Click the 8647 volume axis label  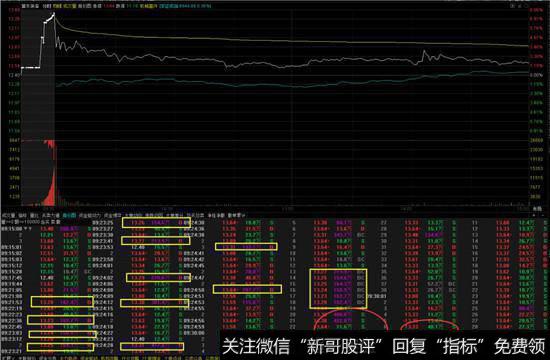pos(14,140)
